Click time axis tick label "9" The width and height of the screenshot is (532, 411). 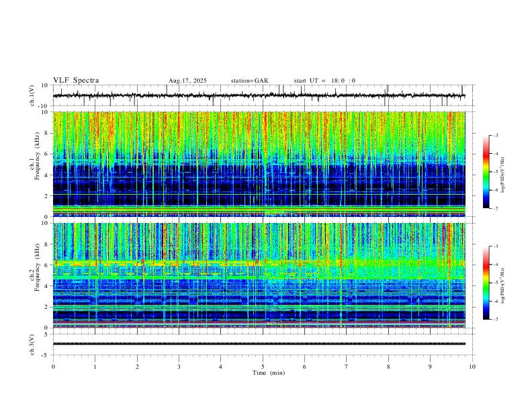coord(430,367)
